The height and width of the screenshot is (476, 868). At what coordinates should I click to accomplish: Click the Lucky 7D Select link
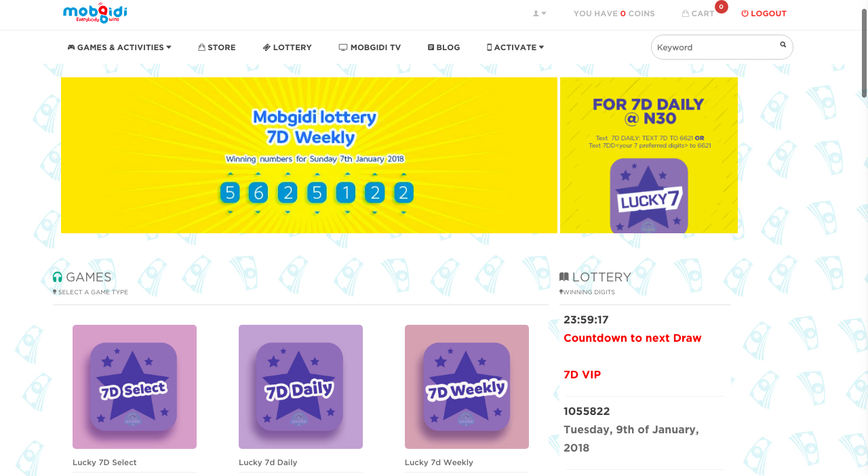coord(104,462)
